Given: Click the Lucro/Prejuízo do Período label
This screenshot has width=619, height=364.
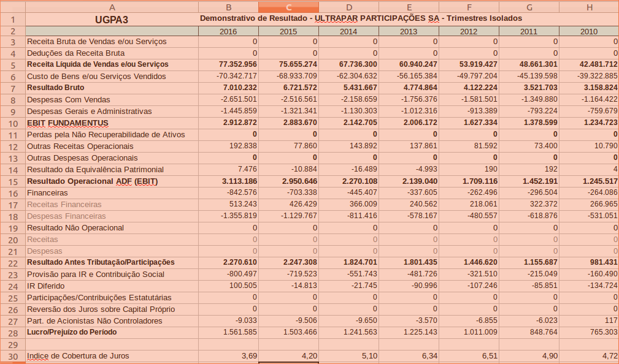Looking at the screenshot, I should (x=72, y=332).
